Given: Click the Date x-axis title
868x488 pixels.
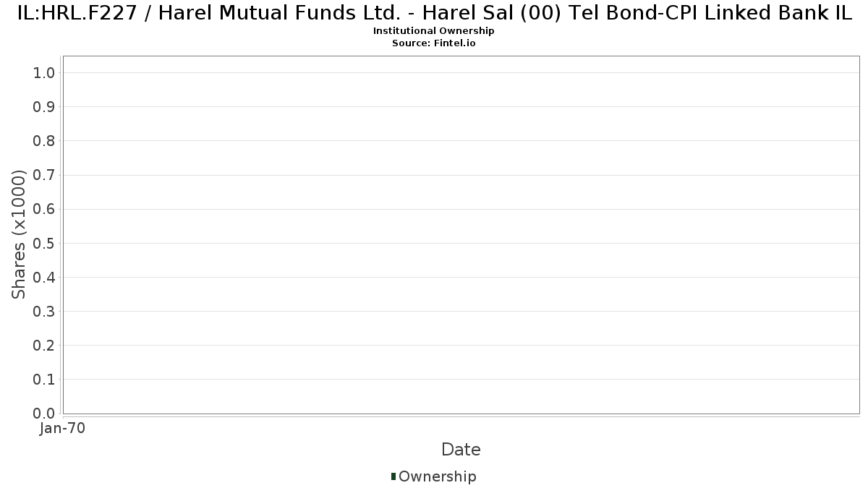Looking at the screenshot, I should (461, 450).
